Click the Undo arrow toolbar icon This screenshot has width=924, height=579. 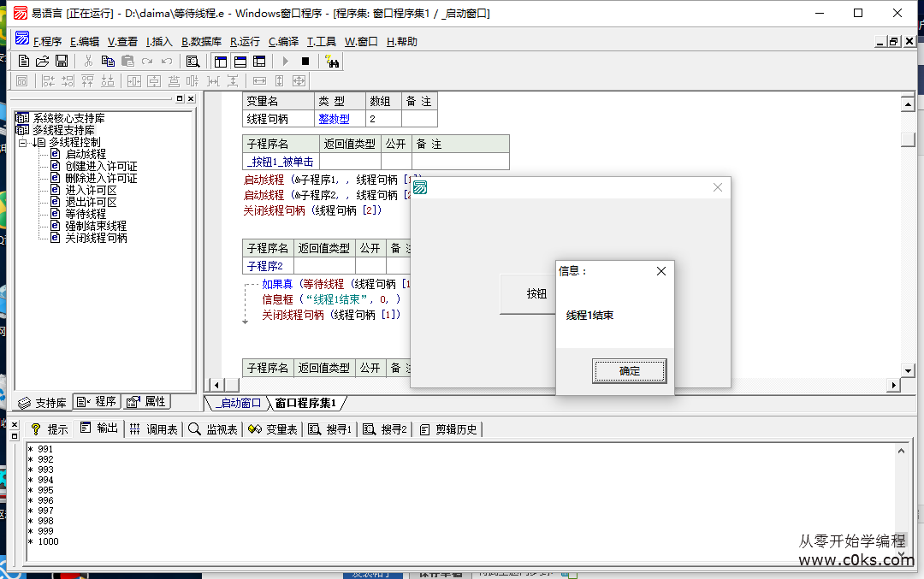pos(167,62)
